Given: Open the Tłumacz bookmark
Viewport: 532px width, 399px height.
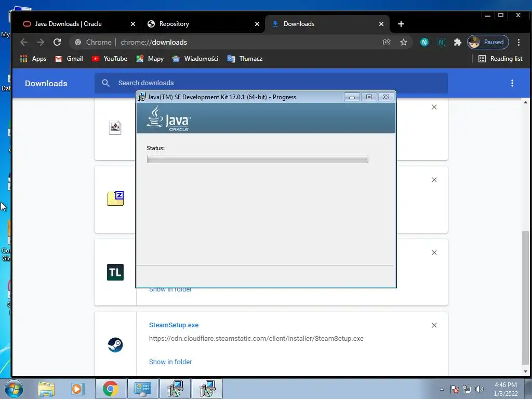Looking at the screenshot, I should pos(245,59).
